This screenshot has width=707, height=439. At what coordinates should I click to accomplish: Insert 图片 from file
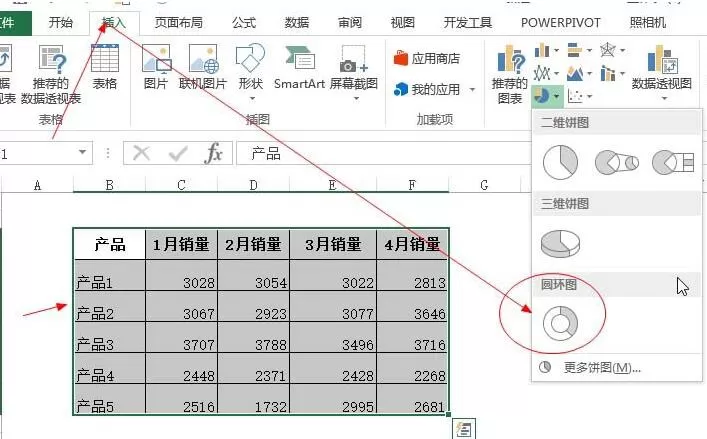pos(156,67)
